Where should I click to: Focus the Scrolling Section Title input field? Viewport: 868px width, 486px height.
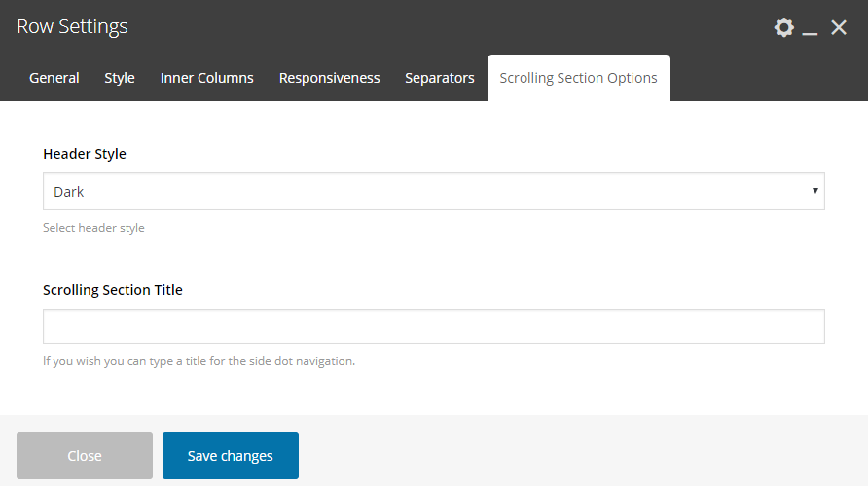[434, 326]
